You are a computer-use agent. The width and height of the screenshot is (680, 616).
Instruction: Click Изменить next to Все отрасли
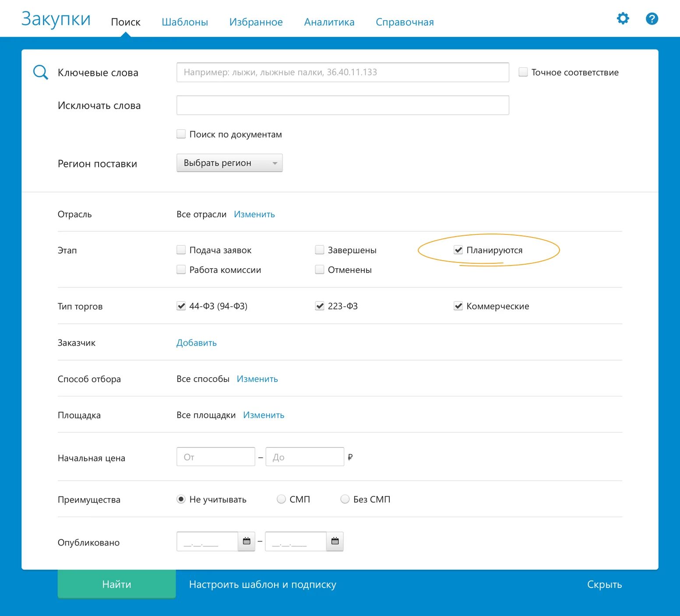(x=254, y=214)
